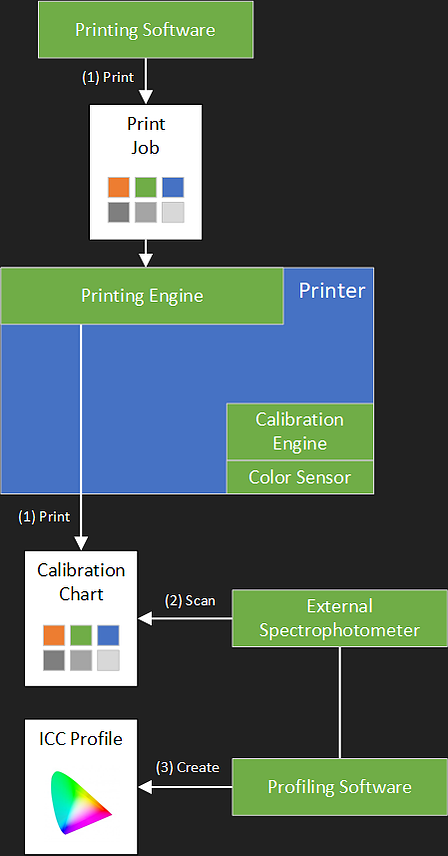Click the Print Job title text
This screenshot has width=448, height=856.
[146, 135]
